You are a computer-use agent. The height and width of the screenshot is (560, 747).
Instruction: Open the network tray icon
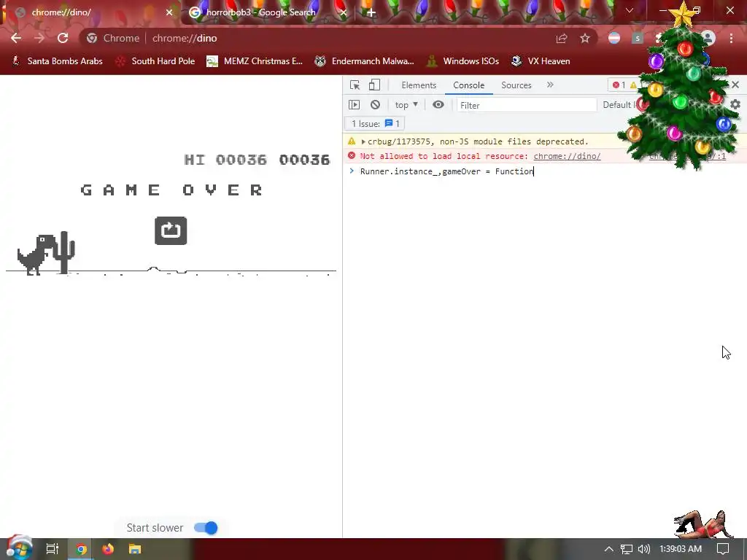tap(627, 549)
